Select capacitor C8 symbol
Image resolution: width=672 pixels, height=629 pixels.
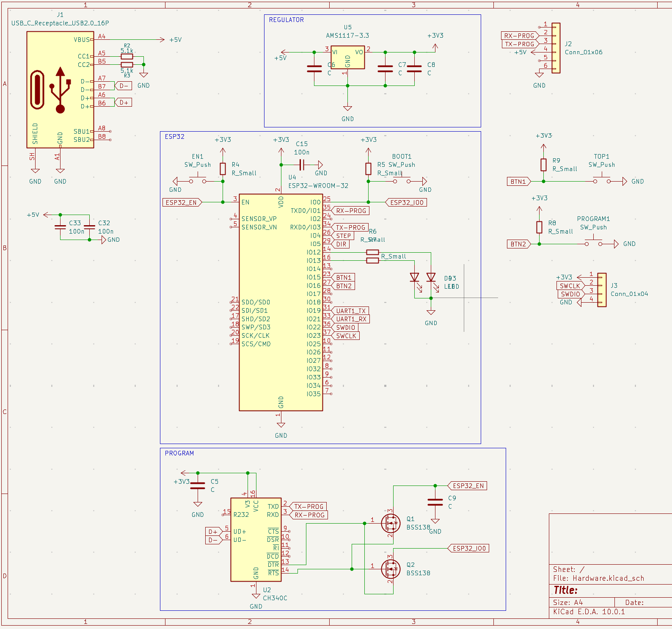414,69
